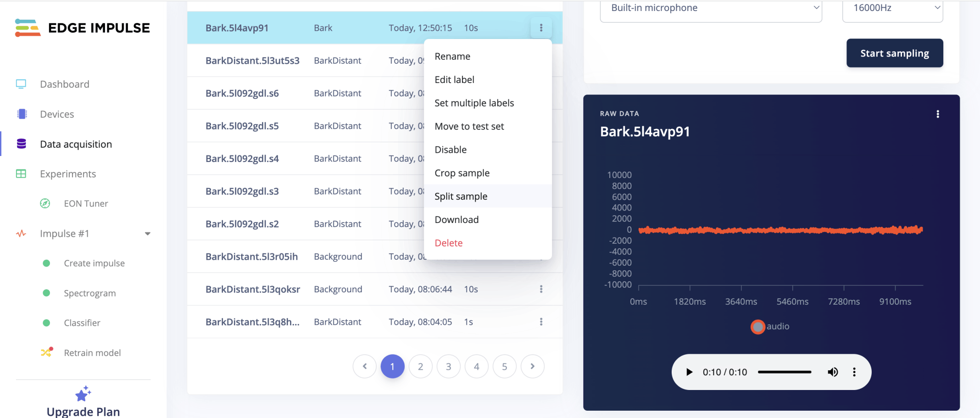Click the orange audio waveform in the chart
The width and height of the screenshot is (980, 418).
tap(780, 230)
